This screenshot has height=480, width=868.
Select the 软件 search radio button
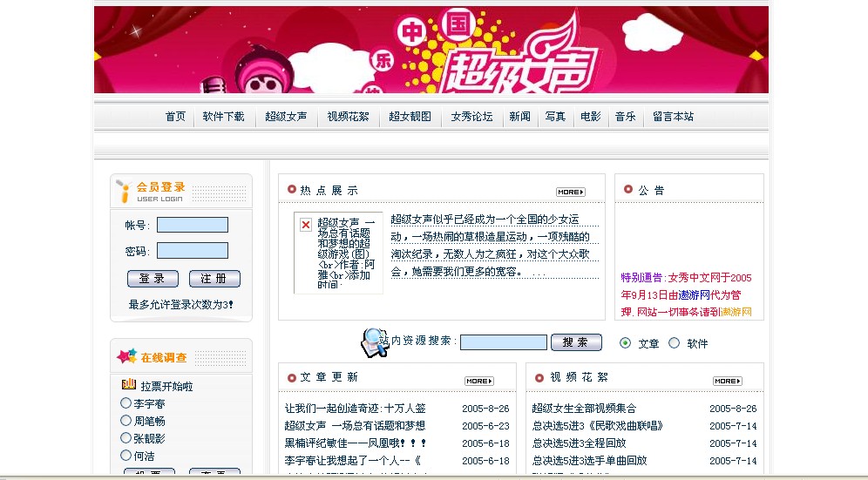tap(674, 342)
